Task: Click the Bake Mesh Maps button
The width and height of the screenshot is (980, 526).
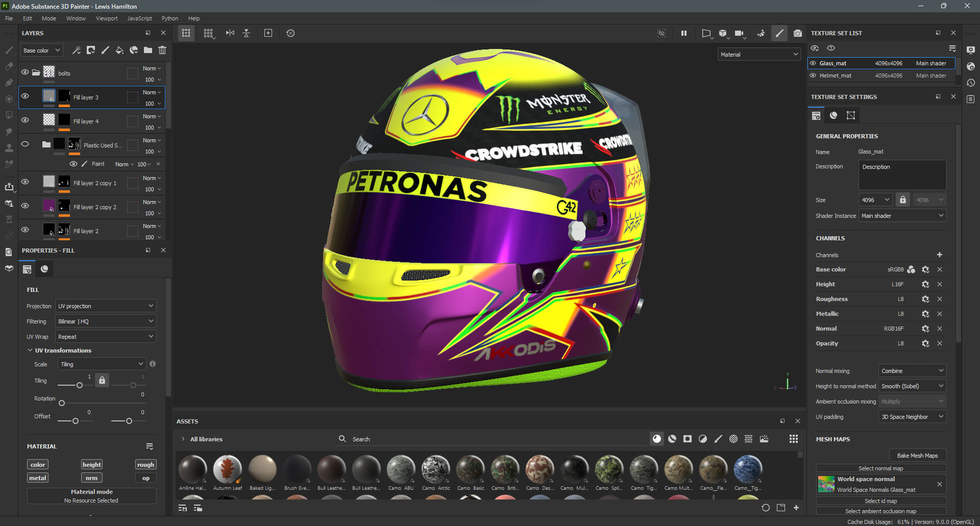Action: (x=917, y=456)
